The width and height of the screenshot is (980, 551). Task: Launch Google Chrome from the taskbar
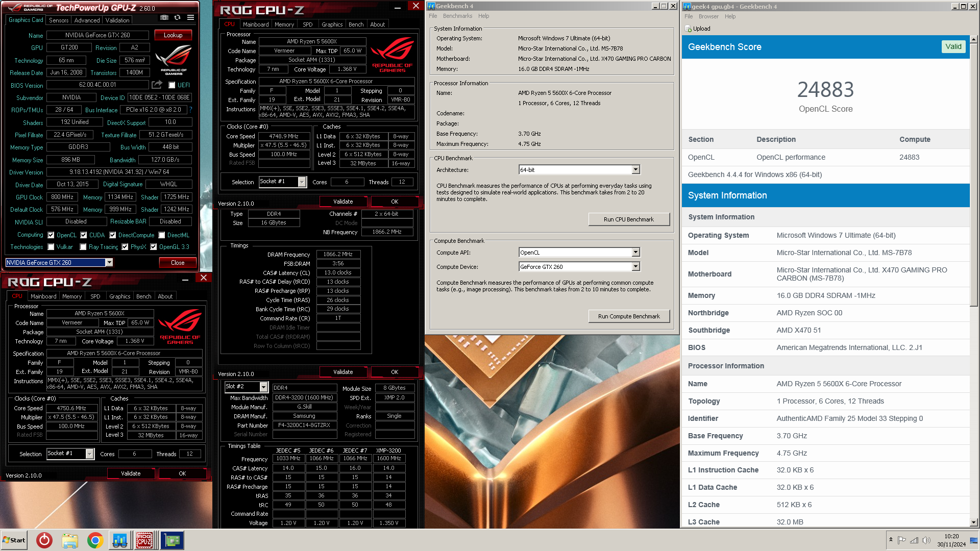95,540
